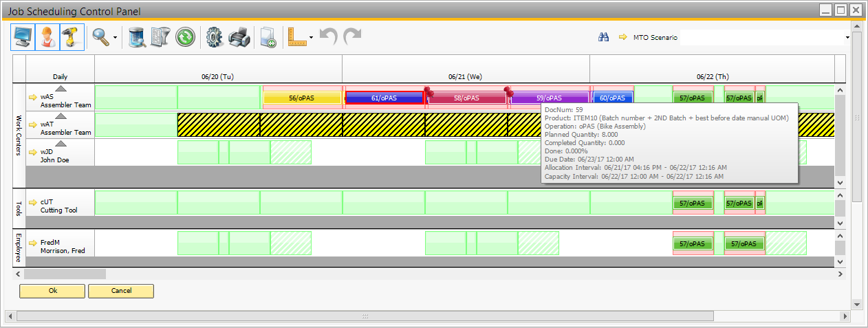Collapse the wAS Assembler Team row triangle
This screenshot has height=328, width=868.
point(61,89)
